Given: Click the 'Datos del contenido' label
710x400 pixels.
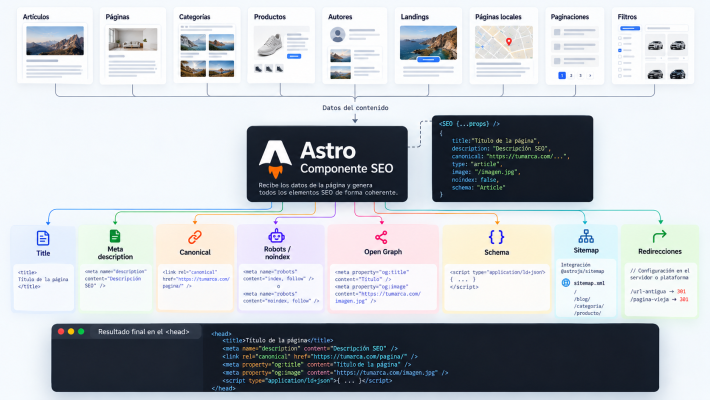Looking at the screenshot, I should coord(355,108).
